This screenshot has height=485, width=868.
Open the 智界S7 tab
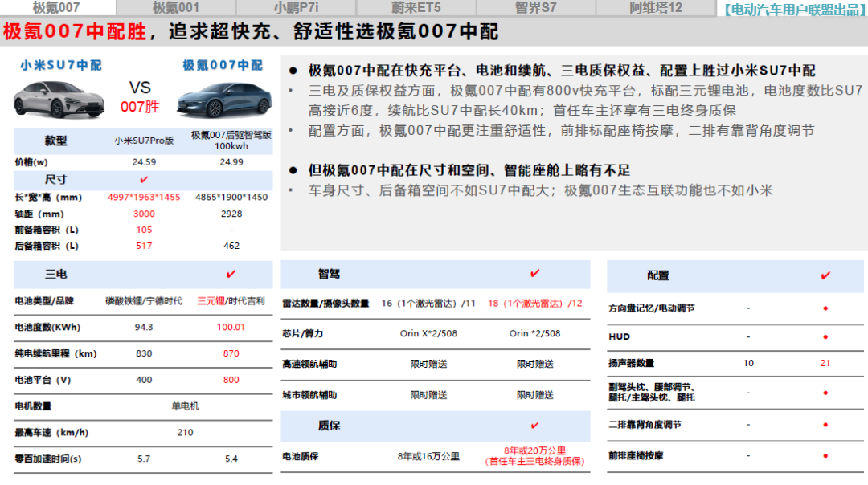pos(536,8)
